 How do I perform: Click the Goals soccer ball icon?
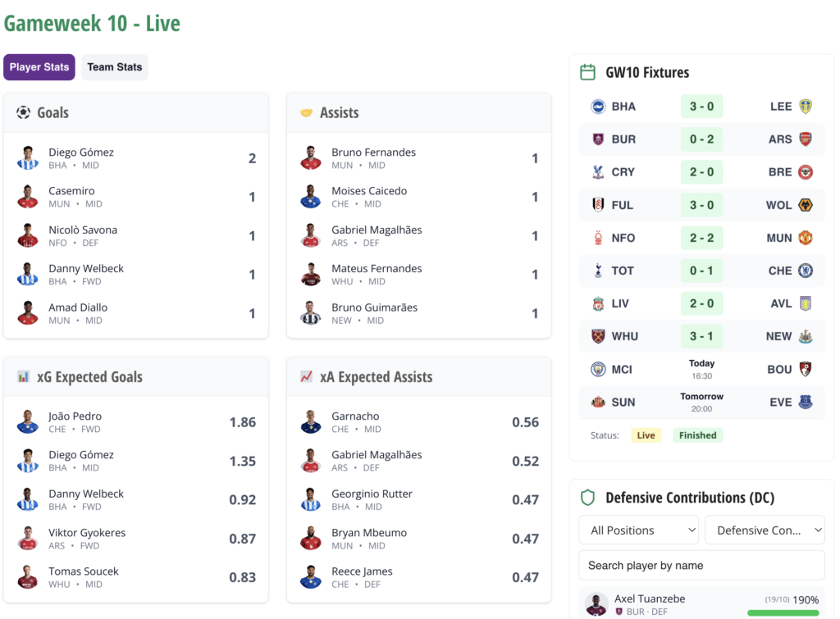coord(23,112)
